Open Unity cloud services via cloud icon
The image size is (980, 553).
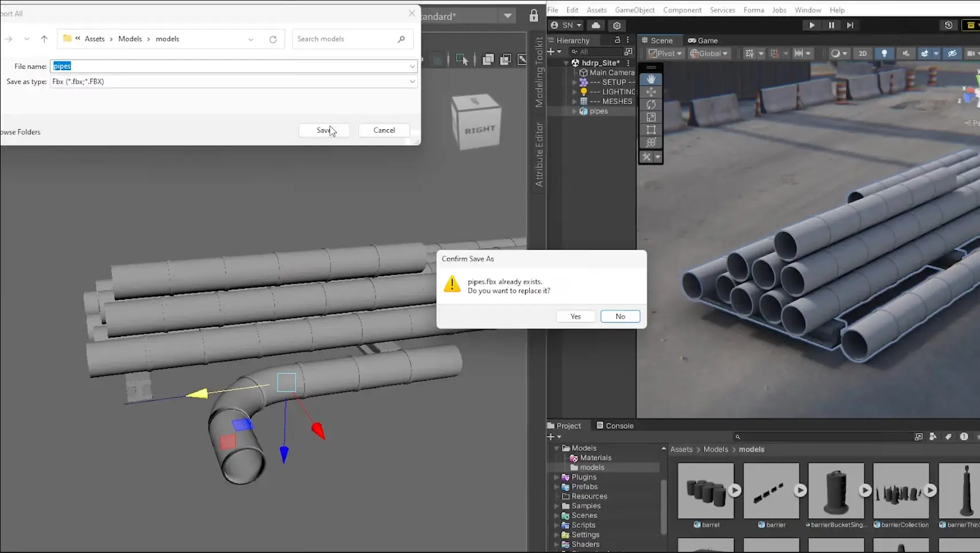click(x=595, y=25)
